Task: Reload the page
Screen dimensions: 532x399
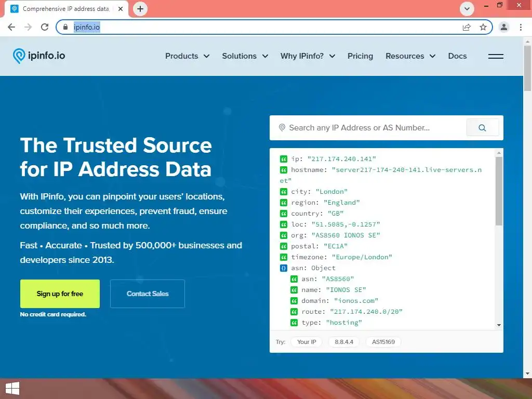Action: click(x=45, y=27)
